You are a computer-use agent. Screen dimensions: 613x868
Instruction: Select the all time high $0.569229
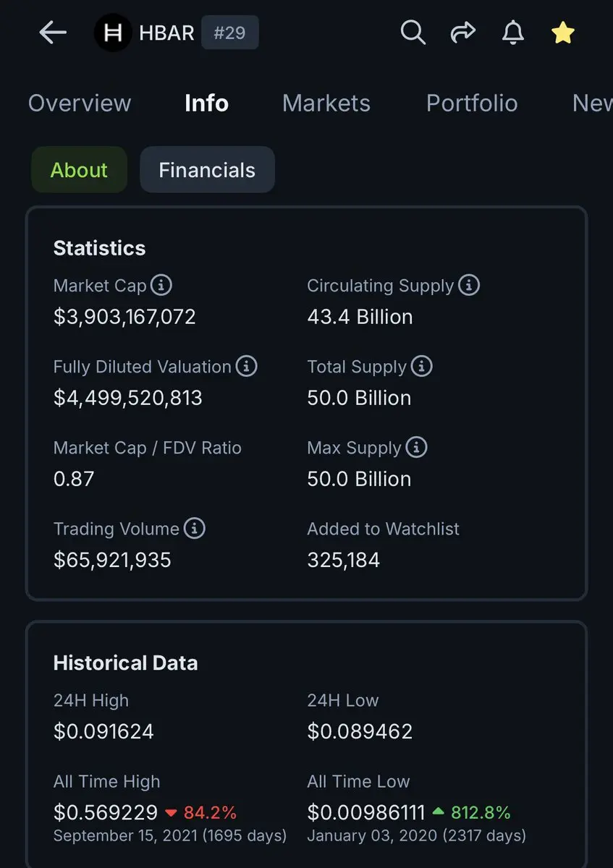[106, 812]
